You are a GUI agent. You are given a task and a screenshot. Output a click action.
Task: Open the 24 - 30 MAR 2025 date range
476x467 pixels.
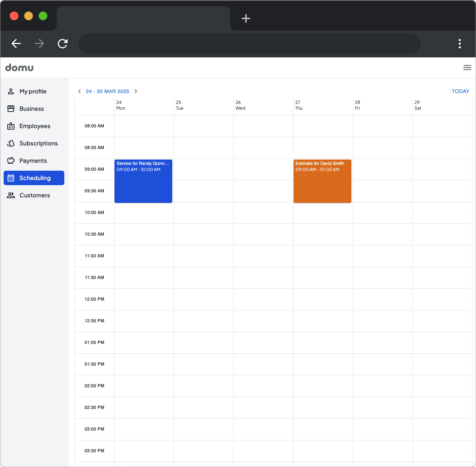pos(108,91)
